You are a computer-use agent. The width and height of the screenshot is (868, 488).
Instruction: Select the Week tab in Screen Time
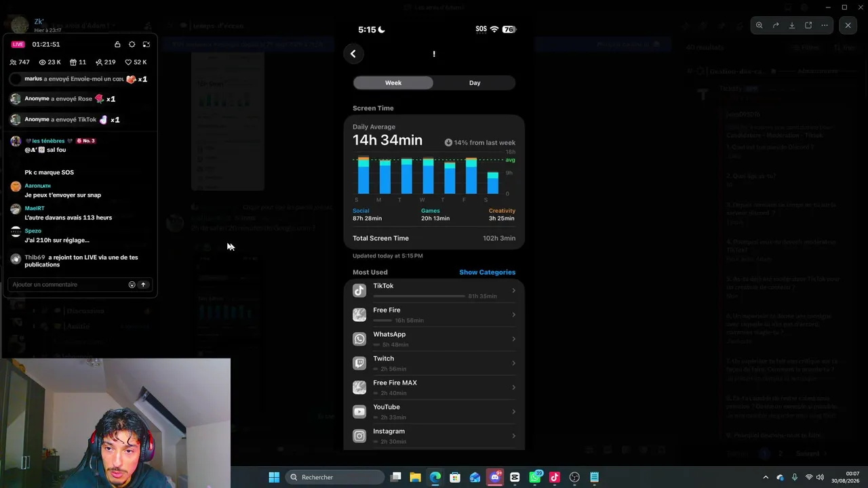[393, 83]
